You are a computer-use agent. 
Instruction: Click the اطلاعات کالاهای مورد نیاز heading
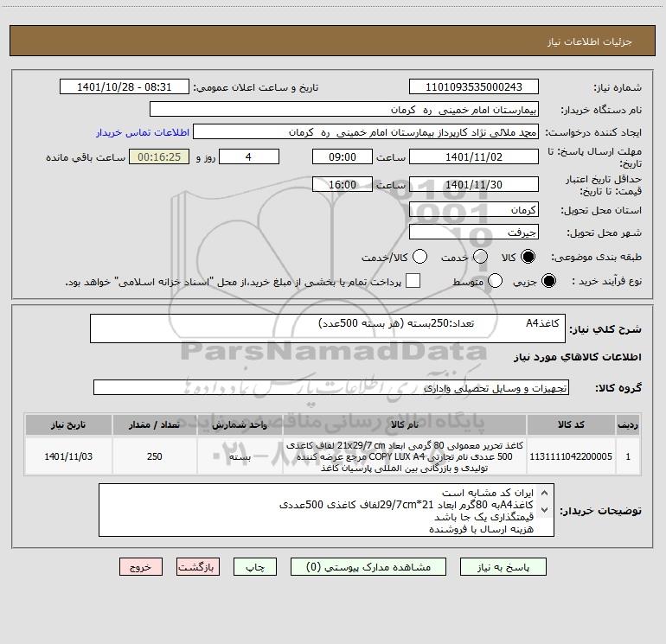click(577, 357)
